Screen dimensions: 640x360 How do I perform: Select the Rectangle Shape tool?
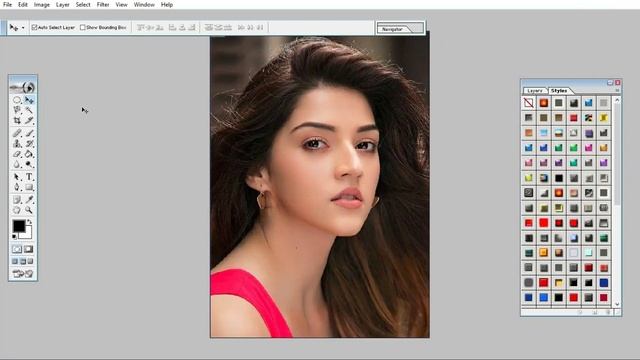(29, 187)
